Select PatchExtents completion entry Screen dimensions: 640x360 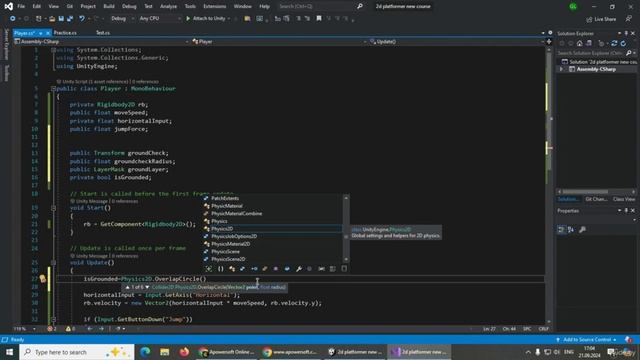pyautogui.click(x=273, y=198)
